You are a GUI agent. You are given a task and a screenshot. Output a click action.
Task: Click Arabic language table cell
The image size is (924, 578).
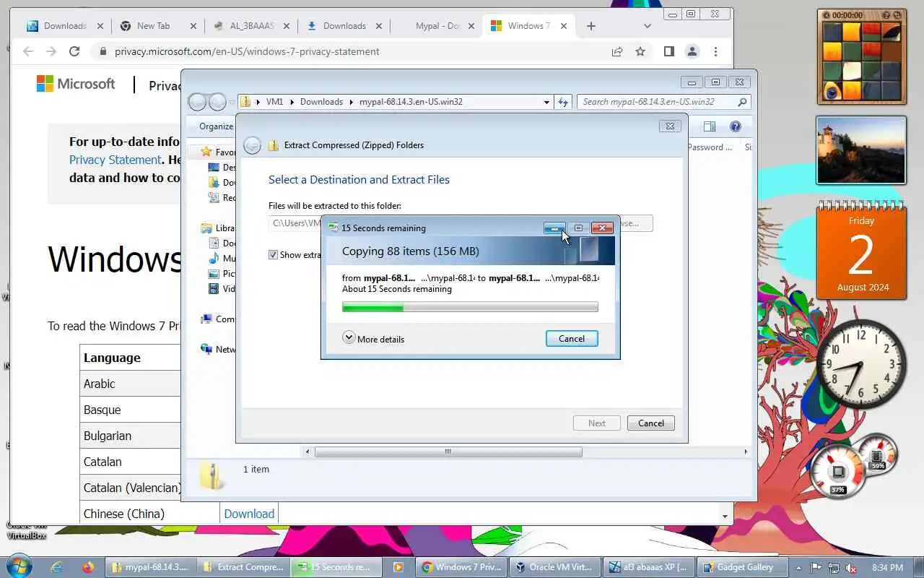tap(130, 384)
